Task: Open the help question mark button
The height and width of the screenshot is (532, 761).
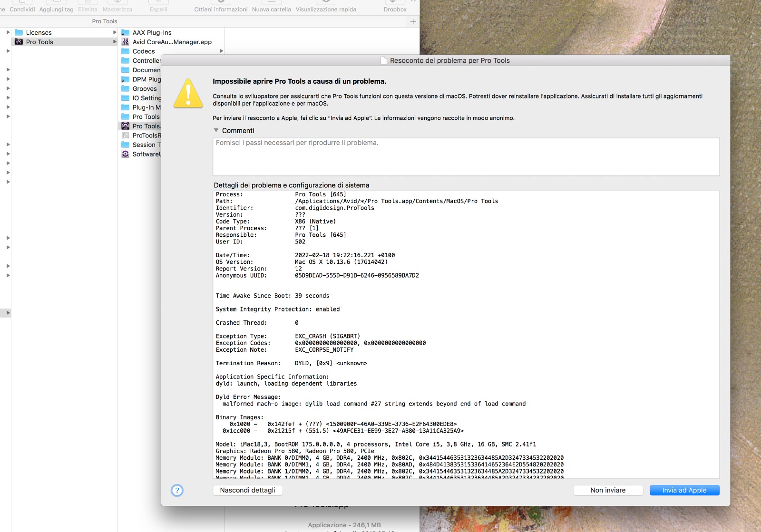Action: pos(177,490)
